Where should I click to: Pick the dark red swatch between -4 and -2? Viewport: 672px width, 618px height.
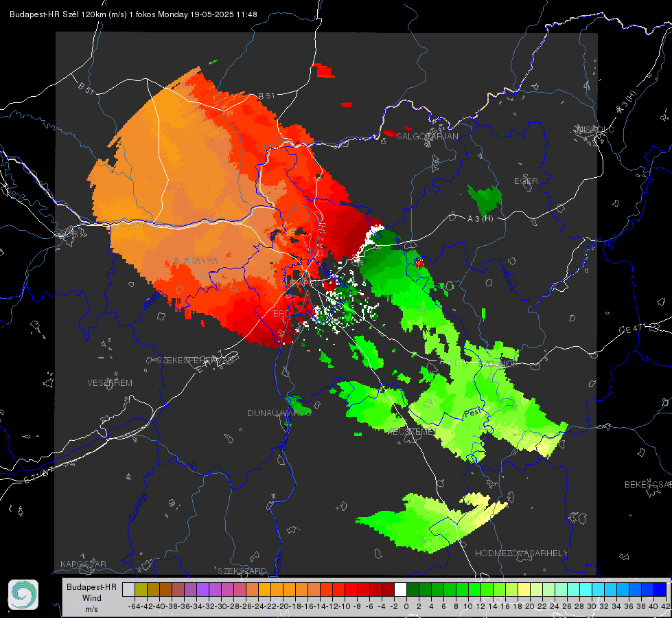click(x=388, y=589)
